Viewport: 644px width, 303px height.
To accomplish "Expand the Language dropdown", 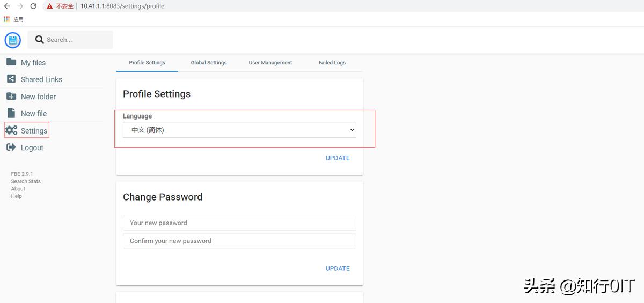I will 239,130.
